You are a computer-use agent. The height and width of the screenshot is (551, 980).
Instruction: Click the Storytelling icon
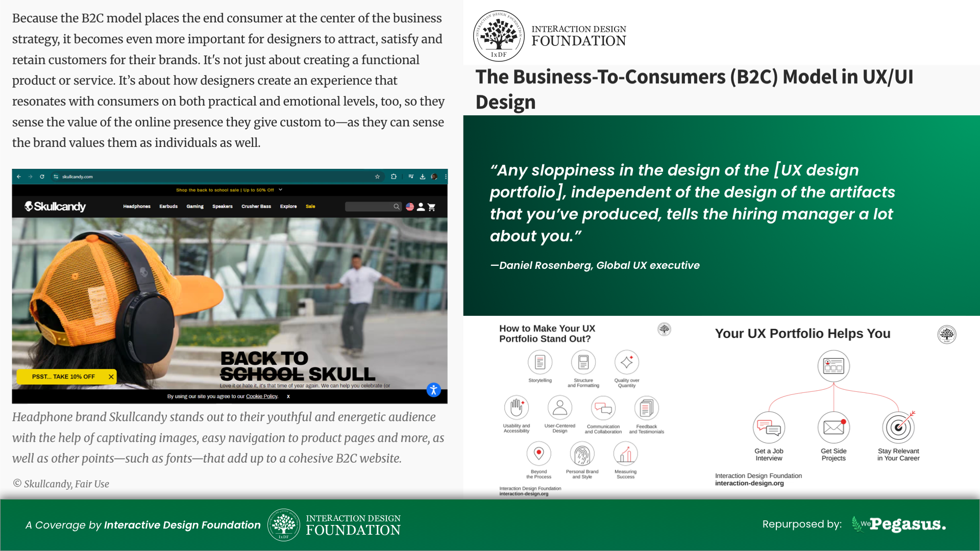[540, 362]
